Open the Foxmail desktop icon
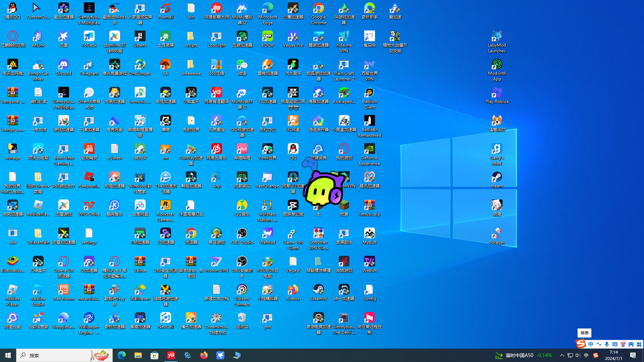Image resolution: width=644 pixels, height=362 pixels. click(x=165, y=11)
